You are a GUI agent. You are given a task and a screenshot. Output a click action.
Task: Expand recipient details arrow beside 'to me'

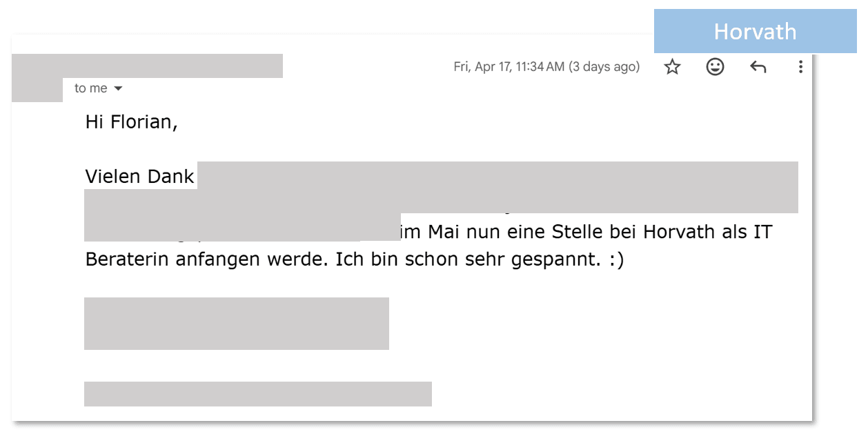118,88
